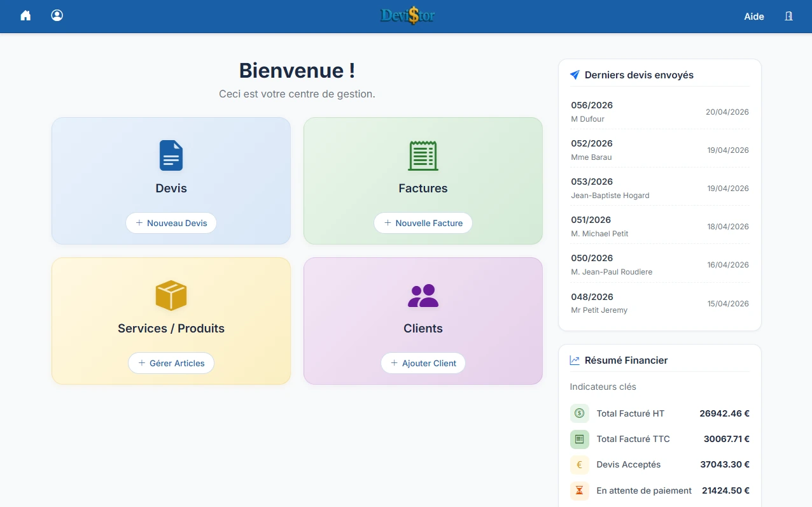Open the user account icon

point(57,15)
